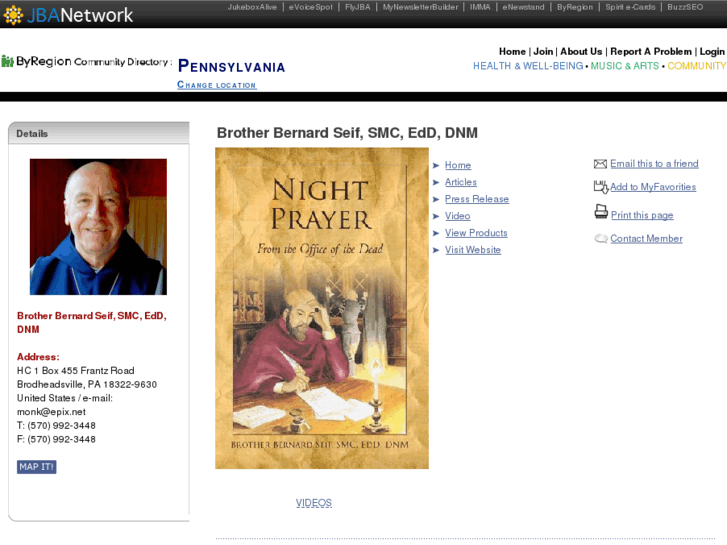This screenshot has height=545, width=727.
Task: Open JukeboxAlive in the top bar
Action: [252, 7]
